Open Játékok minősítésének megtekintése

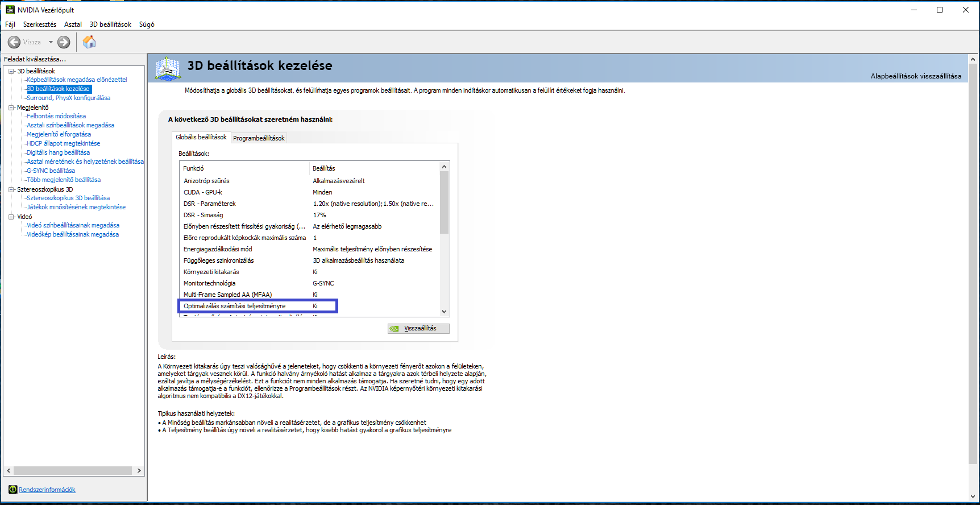(76, 207)
